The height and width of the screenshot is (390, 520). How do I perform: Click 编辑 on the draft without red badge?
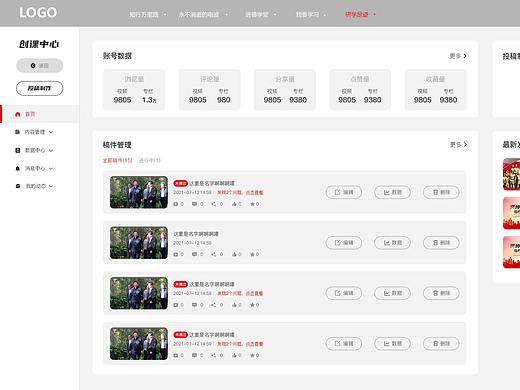344,243
